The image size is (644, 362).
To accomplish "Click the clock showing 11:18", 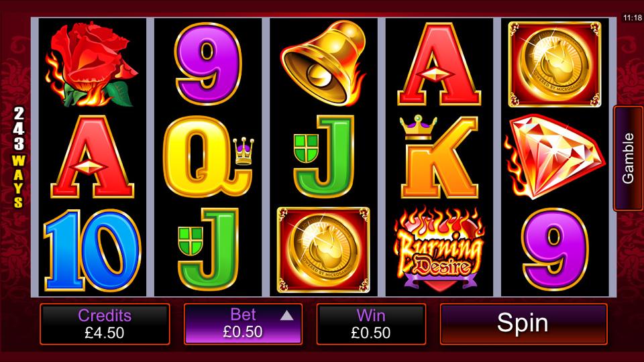I will tap(633, 17).
